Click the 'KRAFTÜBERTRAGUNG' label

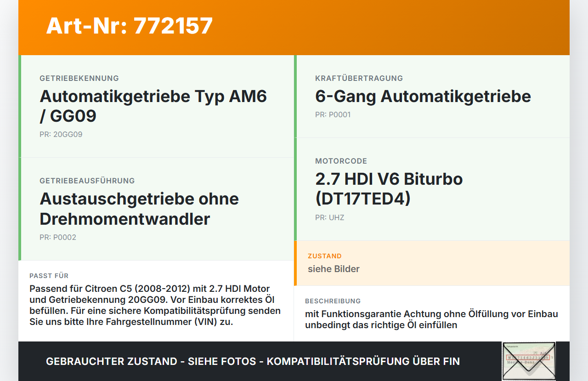pos(359,78)
